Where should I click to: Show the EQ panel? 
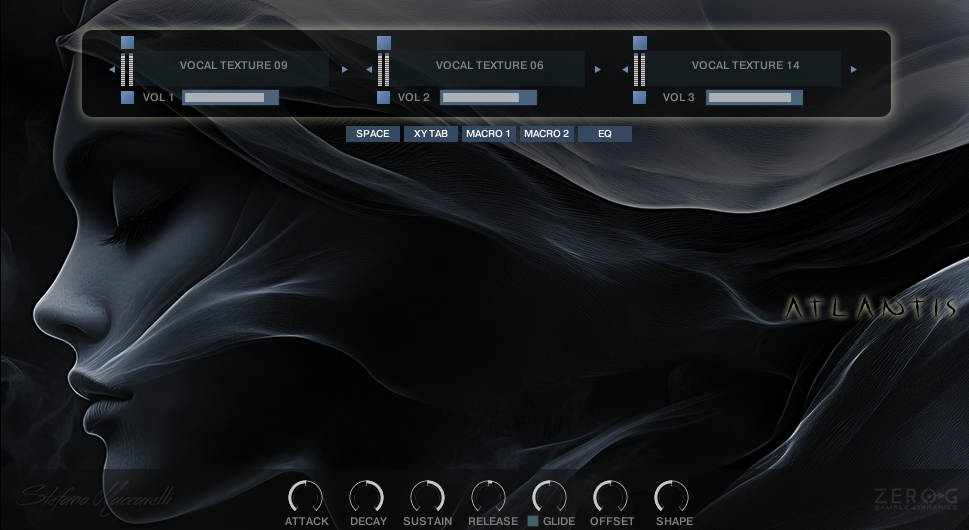tap(605, 134)
